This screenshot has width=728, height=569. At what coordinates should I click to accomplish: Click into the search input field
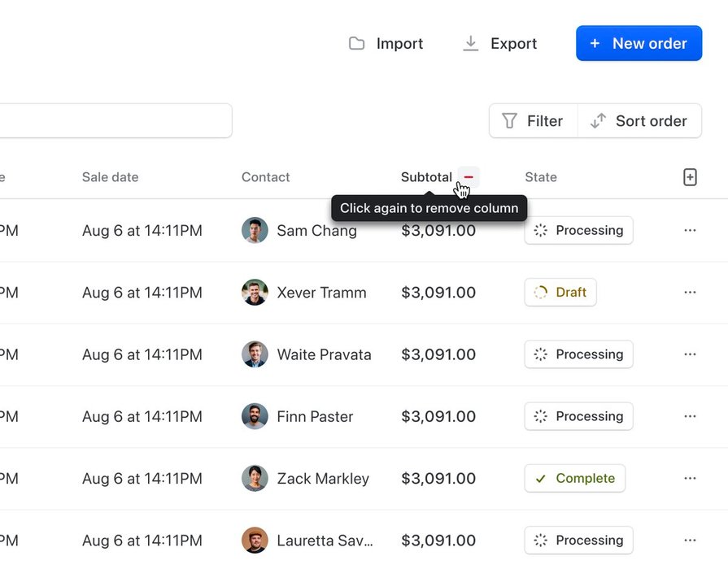[114, 121]
